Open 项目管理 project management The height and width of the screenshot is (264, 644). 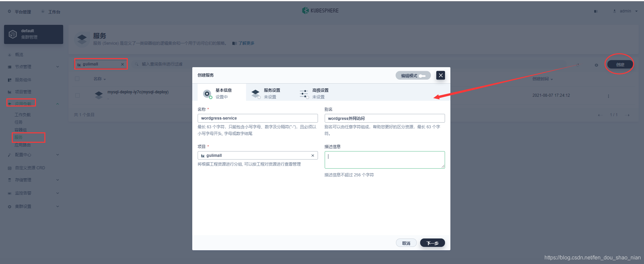pos(23,92)
